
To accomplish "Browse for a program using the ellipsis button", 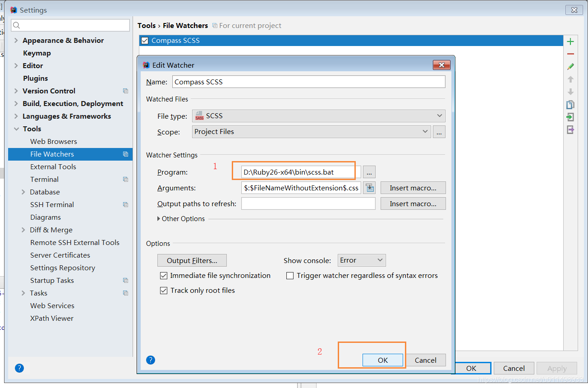I will coord(369,172).
